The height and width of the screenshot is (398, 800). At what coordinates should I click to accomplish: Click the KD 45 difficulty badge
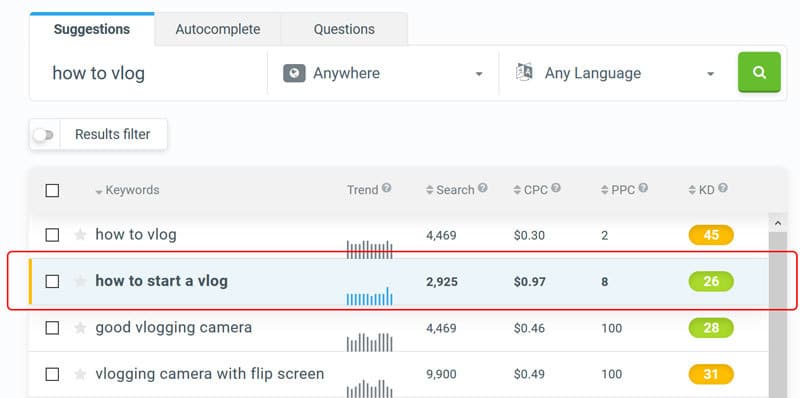coord(711,235)
